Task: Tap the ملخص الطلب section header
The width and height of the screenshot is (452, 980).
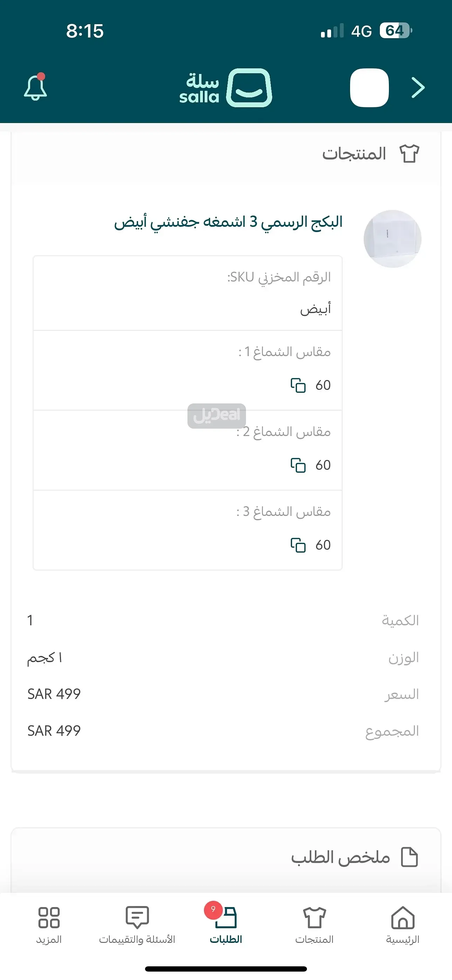Action: [x=341, y=858]
